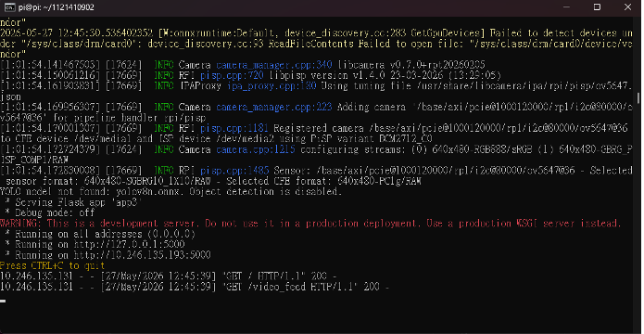
Task: Click pisp.cpp:1181 source reference
Action: pyautogui.click(x=234, y=129)
